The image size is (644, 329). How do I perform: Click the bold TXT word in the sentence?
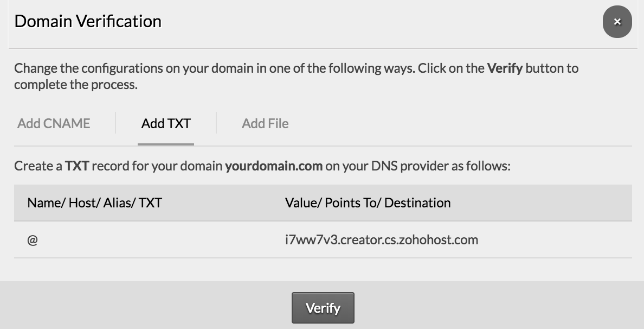[77, 166]
